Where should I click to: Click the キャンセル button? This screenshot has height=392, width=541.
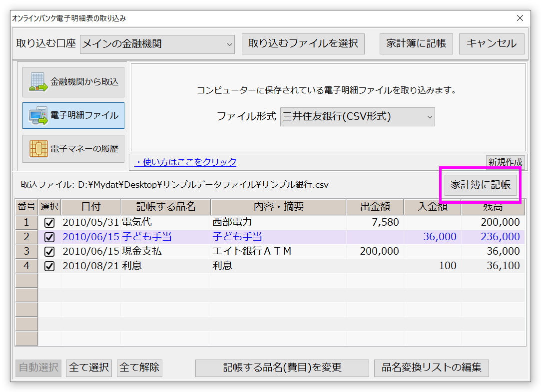(491, 44)
